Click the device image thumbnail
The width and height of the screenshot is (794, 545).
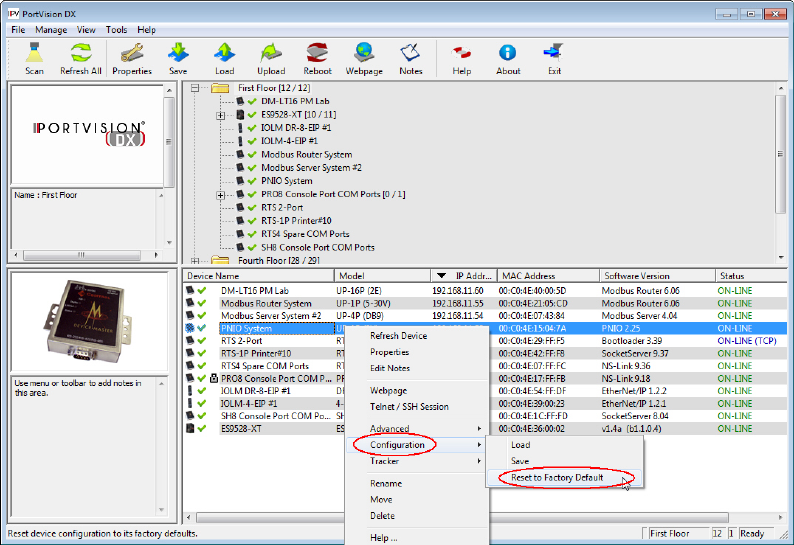coord(89,321)
